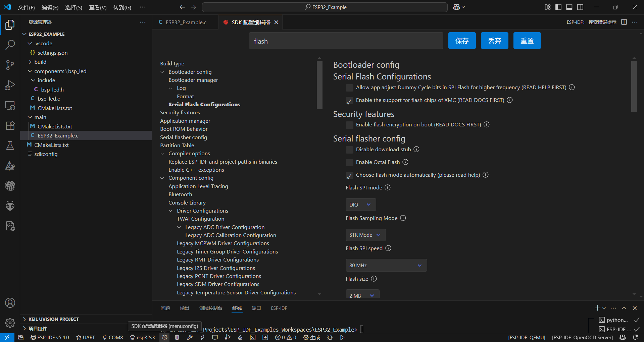
Task: Click the build, flash and monitor flame icon
Action: point(240,337)
